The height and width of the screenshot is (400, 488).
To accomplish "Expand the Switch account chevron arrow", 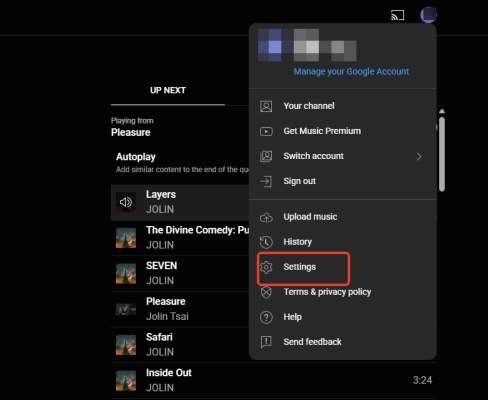I will pyautogui.click(x=419, y=156).
